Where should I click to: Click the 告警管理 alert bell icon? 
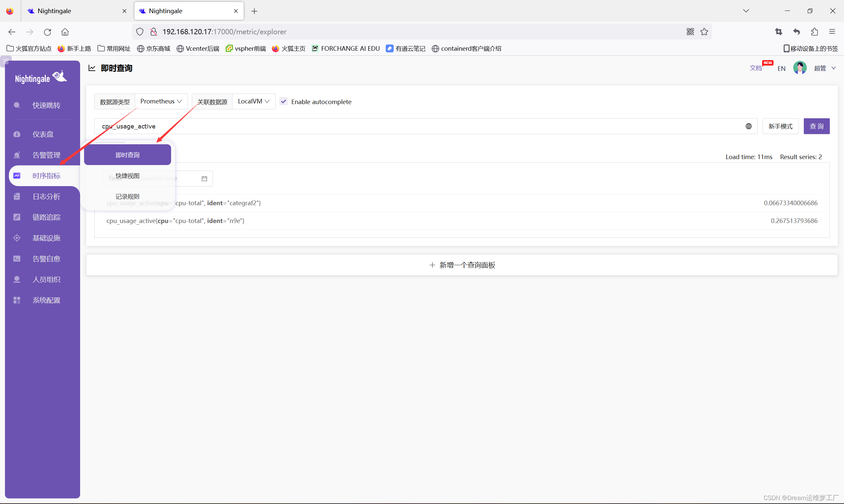coord(17,155)
